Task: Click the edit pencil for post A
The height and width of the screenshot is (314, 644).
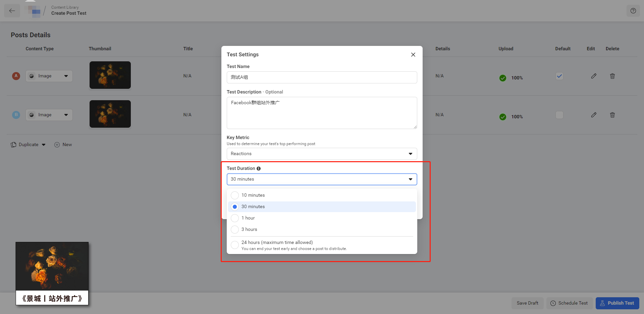Action: point(593,76)
